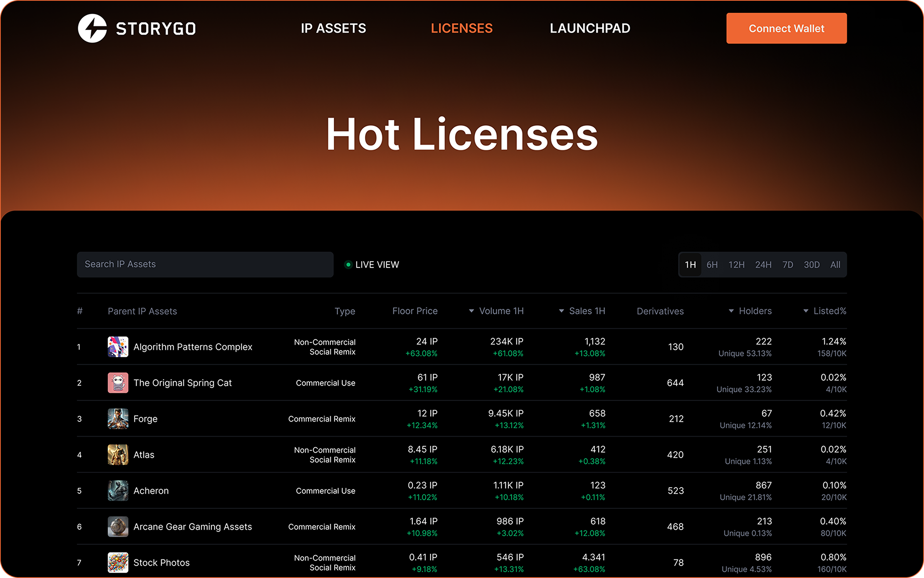Click the STORYGO wordmark

pyautogui.click(x=156, y=29)
